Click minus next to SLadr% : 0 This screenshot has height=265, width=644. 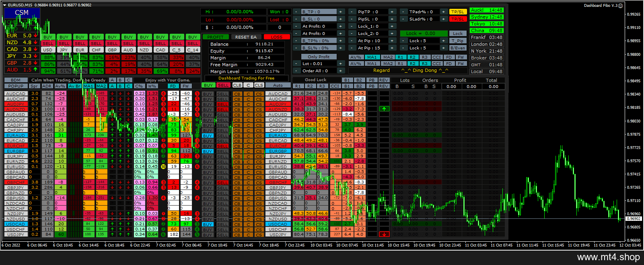point(403,19)
